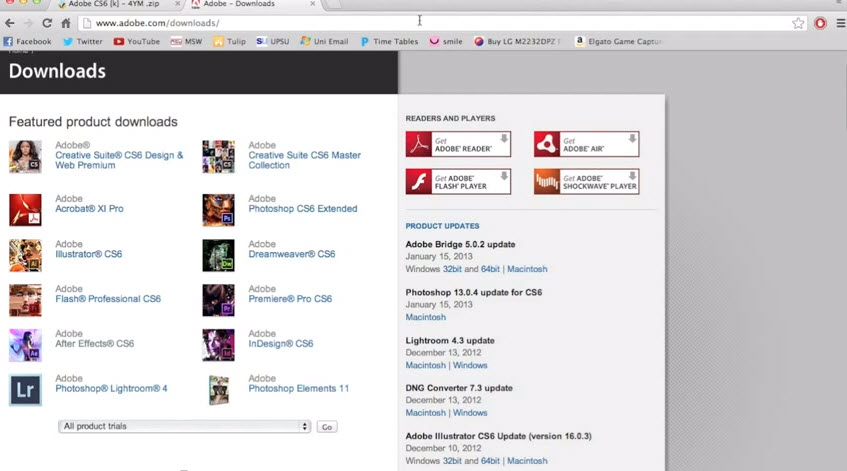
Task: Open the Buy LG M2232DPZ bookmark
Action: click(517, 42)
